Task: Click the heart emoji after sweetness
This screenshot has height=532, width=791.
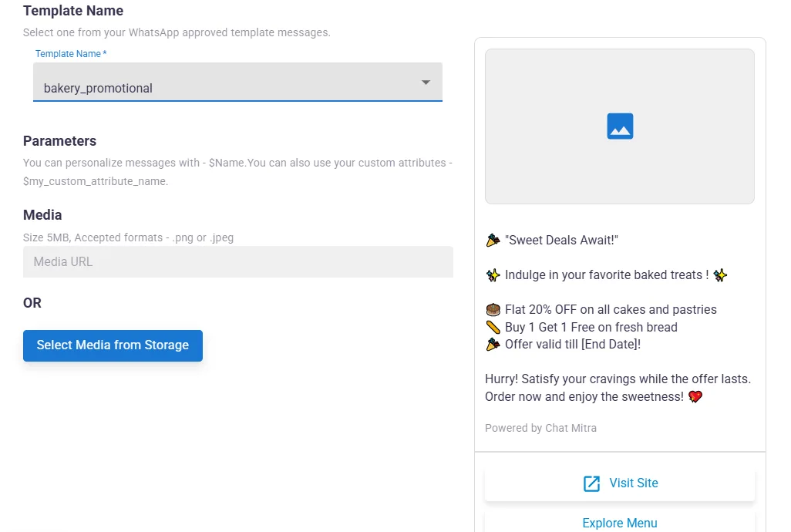Action: coord(695,397)
